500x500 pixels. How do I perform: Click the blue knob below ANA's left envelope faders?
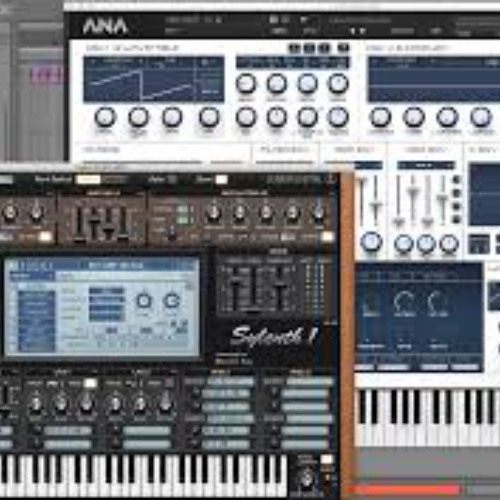pos(372,241)
